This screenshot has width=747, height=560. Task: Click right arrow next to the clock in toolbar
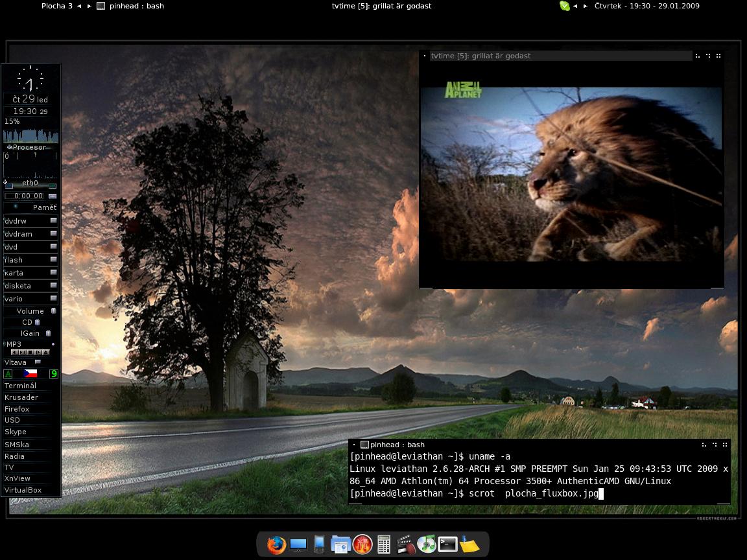pos(586,6)
